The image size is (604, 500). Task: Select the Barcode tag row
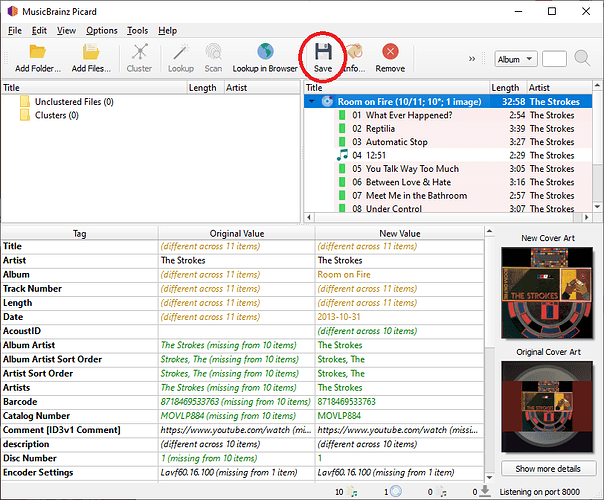click(x=243, y=402)
